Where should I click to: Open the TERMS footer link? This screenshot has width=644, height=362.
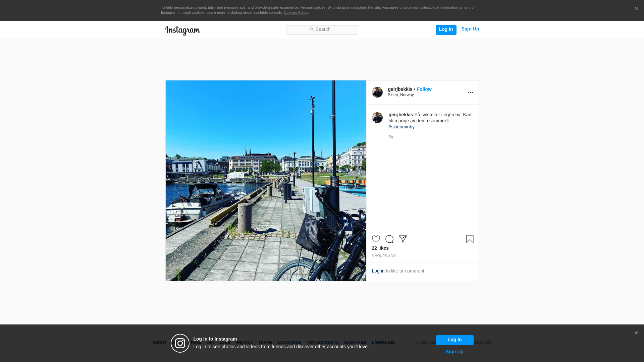265,343
